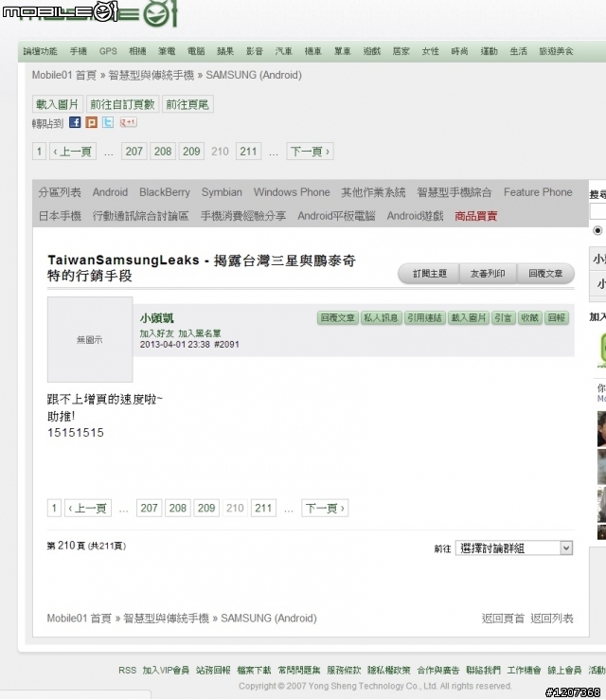
Task: Open GPS category in top navigation
Action: point(108,51)
